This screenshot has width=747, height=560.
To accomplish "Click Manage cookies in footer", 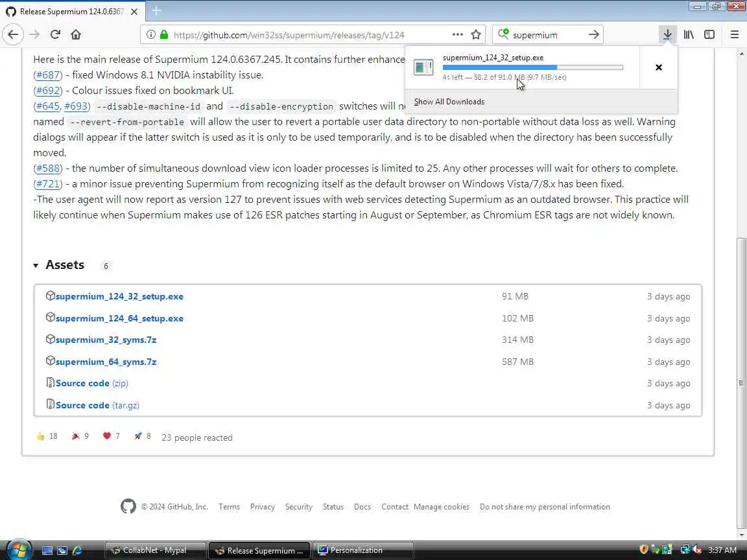I will coord(441,507).
